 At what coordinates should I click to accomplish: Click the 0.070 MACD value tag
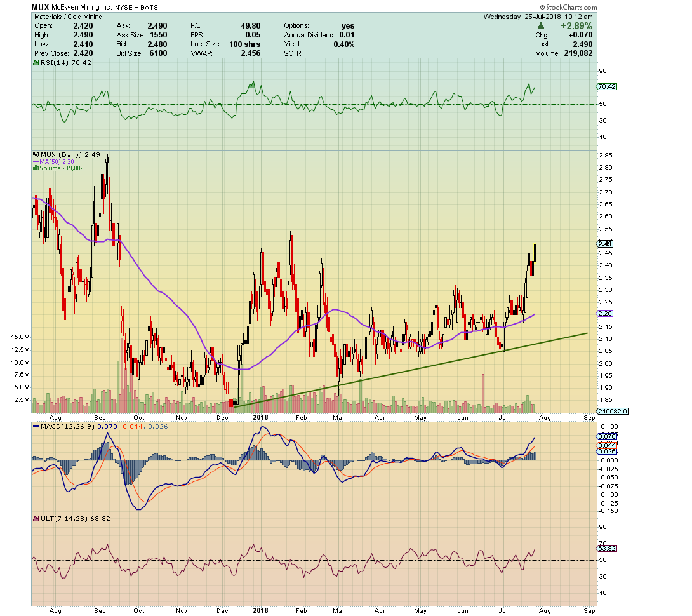[x=604, y=436]
